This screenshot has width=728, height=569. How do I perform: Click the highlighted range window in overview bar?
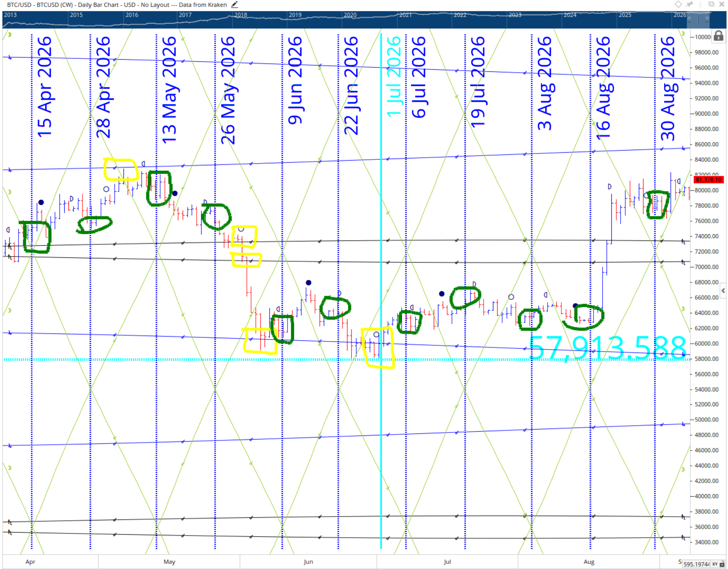click(698, 19)
